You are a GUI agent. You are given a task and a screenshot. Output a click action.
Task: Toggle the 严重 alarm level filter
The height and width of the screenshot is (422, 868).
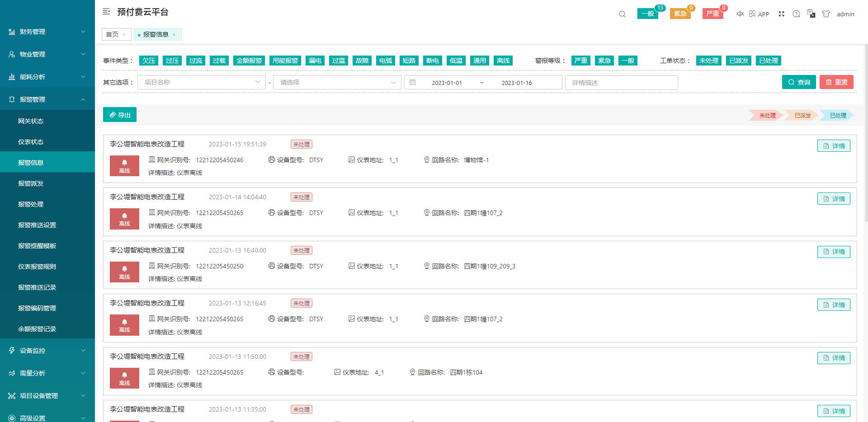tap(581, 61)
